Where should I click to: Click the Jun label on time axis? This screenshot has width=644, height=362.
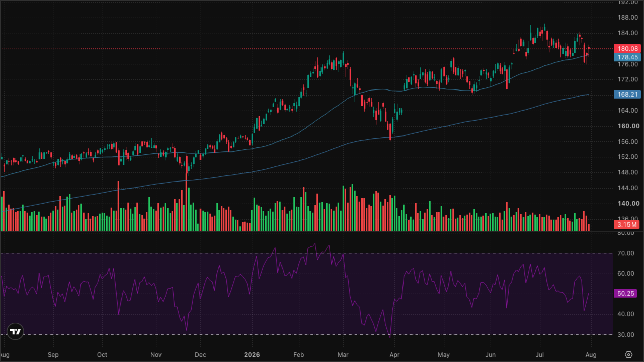(491, 355)
